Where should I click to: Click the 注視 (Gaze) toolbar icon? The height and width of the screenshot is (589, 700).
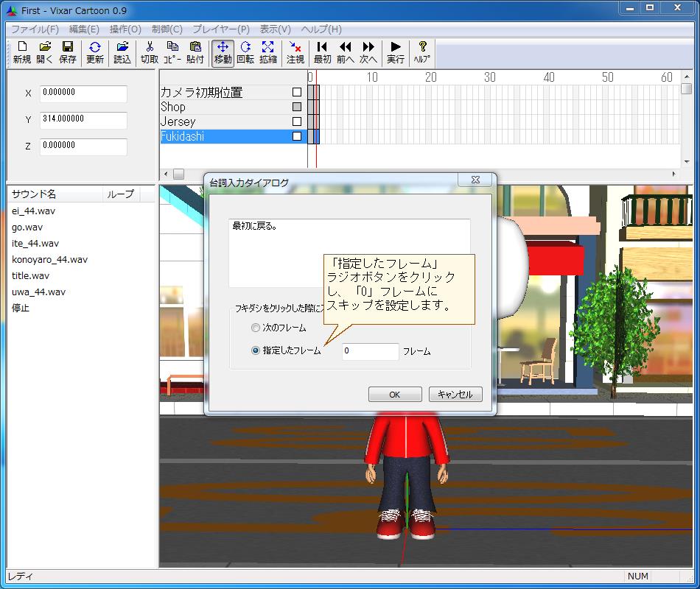pyautogui.click(x=294, y=52)
